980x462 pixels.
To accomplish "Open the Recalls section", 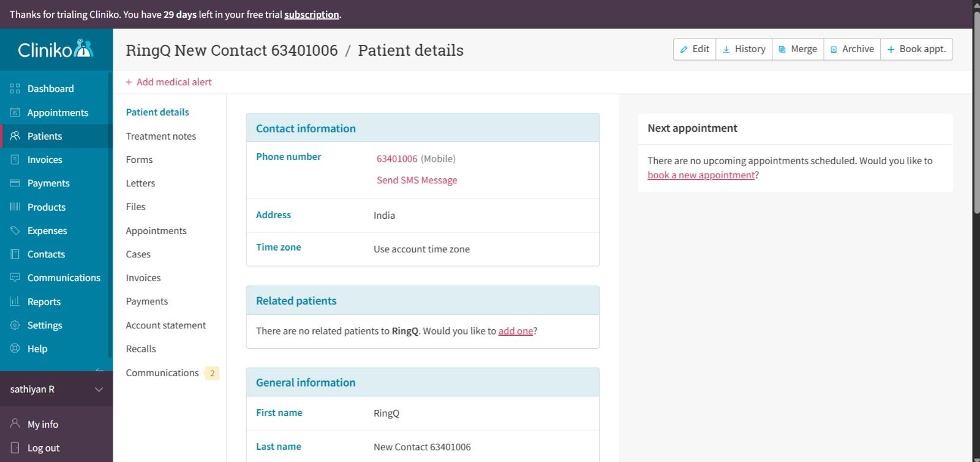I will pyautogui.click(x=141, y=349).
